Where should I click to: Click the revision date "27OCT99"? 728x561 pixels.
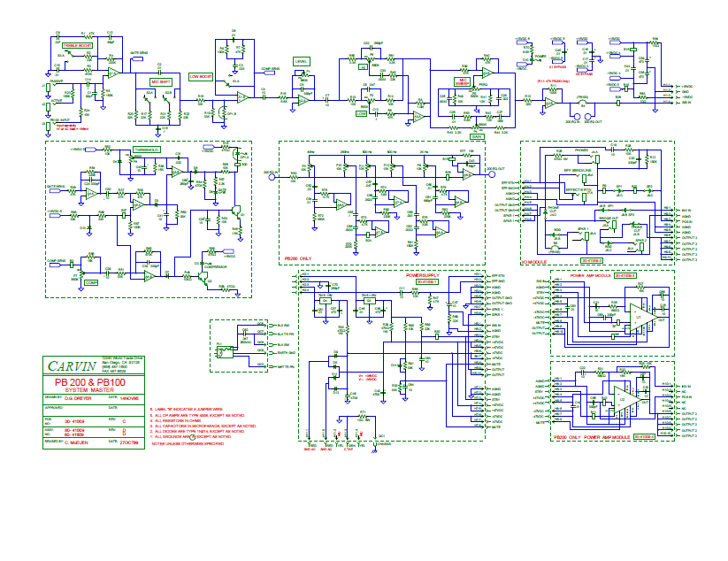[128, 442]
